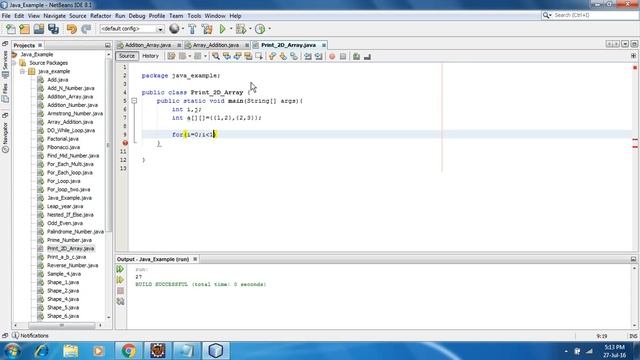Click the Next Bookmark editor icon
This screenshot has width=640, height=360.
pos(283,56)
